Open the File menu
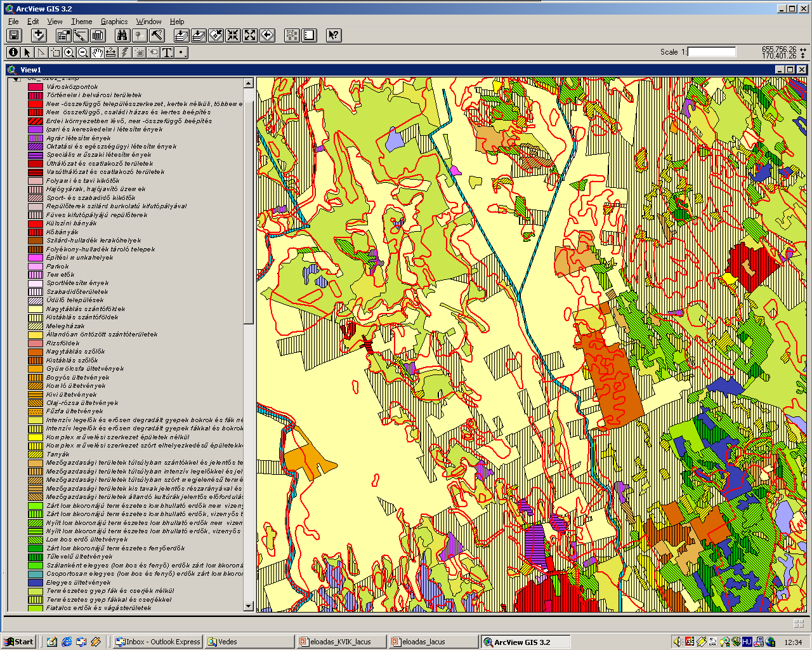This screenshot has width=812, height=650. click(13, 22)
